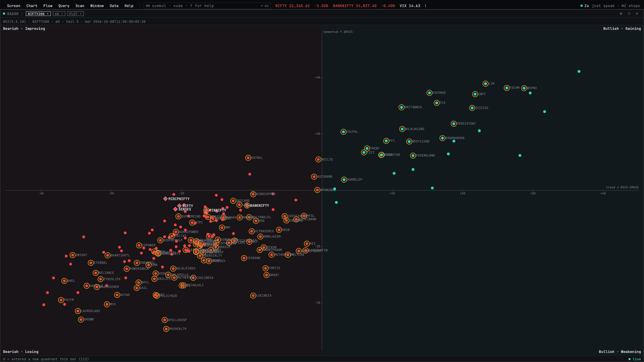Viewport: 644px width, 362px height.
Task: Open the Scan menu
Action: 80,6
